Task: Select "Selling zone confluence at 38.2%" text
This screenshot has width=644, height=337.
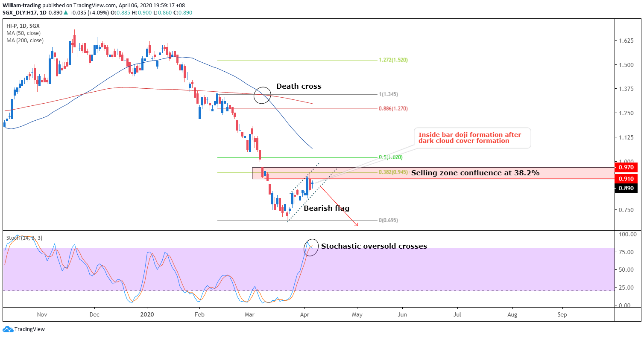Action: 475,173
